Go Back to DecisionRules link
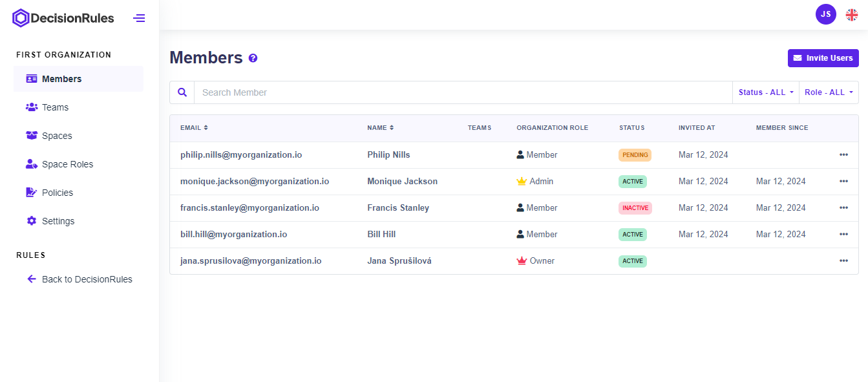Image resolution: width=868 pixels, height=382 pixels. point(87,279)
